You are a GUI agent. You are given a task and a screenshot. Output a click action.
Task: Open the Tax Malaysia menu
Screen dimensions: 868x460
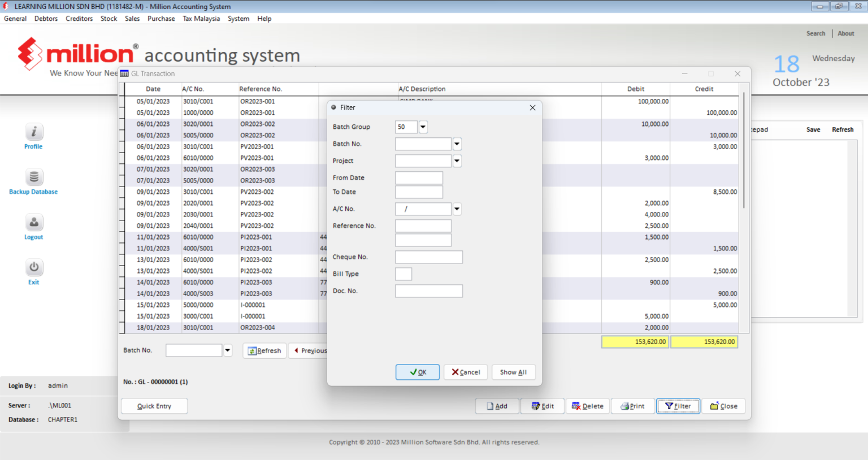coord(201,18)
